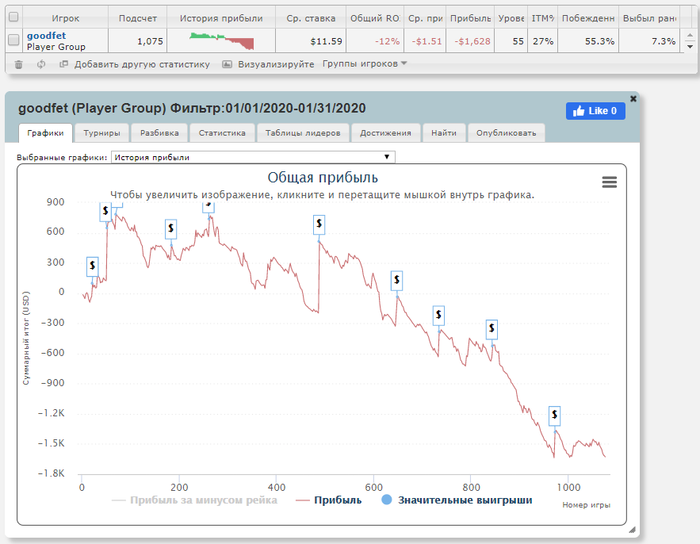Click the trash delete icon

(x=18, y=65)
